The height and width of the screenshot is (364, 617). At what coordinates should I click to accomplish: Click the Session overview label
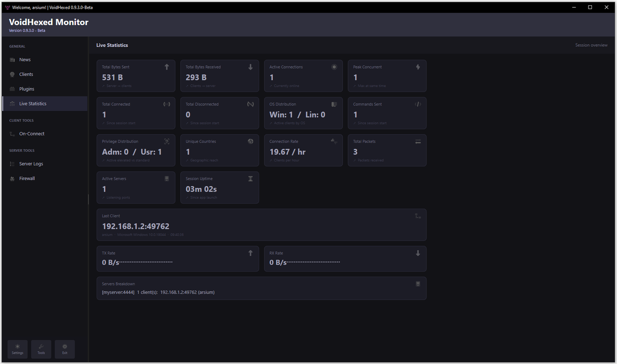coord(591,45)
